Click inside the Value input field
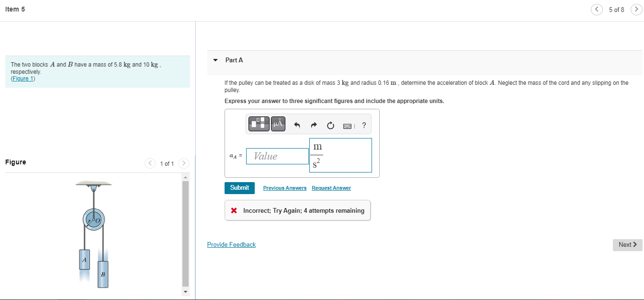Screen dimensions: 644x300 (277, 156)
